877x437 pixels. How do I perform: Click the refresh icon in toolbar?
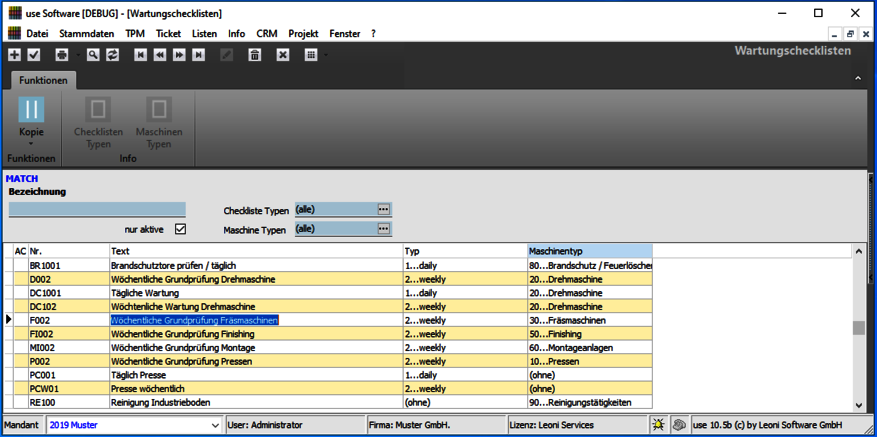tap(112, 55)
